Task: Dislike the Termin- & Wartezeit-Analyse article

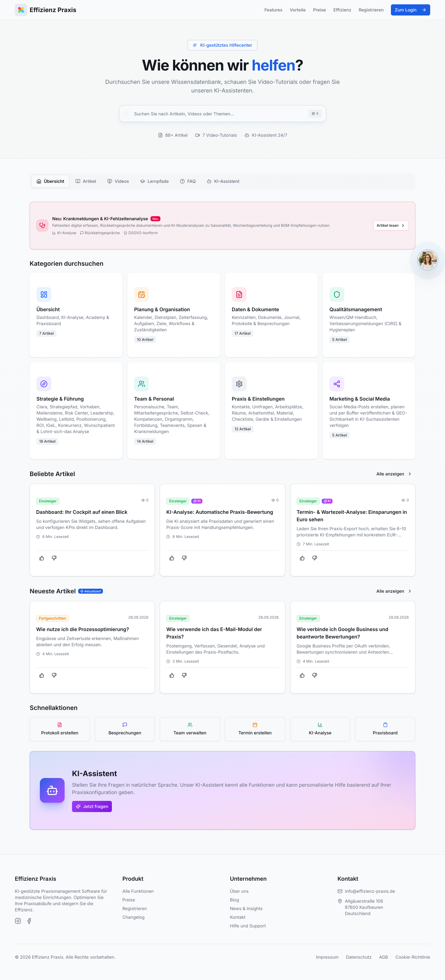Action: [315, 558]
